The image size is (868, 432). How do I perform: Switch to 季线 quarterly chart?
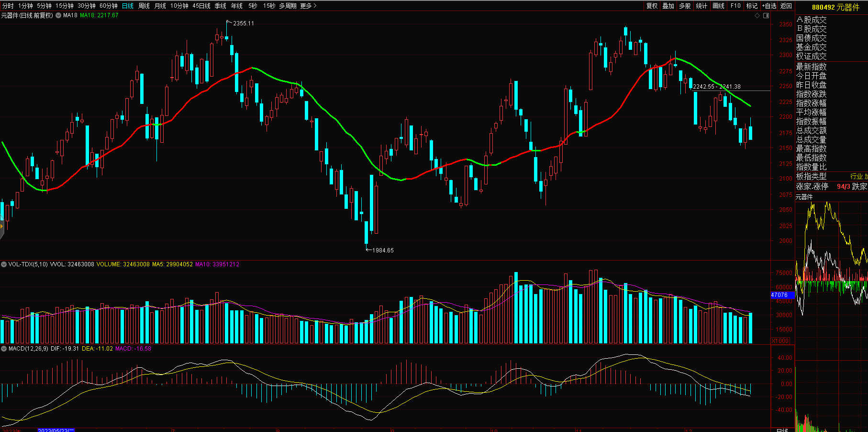coord(220,6)
